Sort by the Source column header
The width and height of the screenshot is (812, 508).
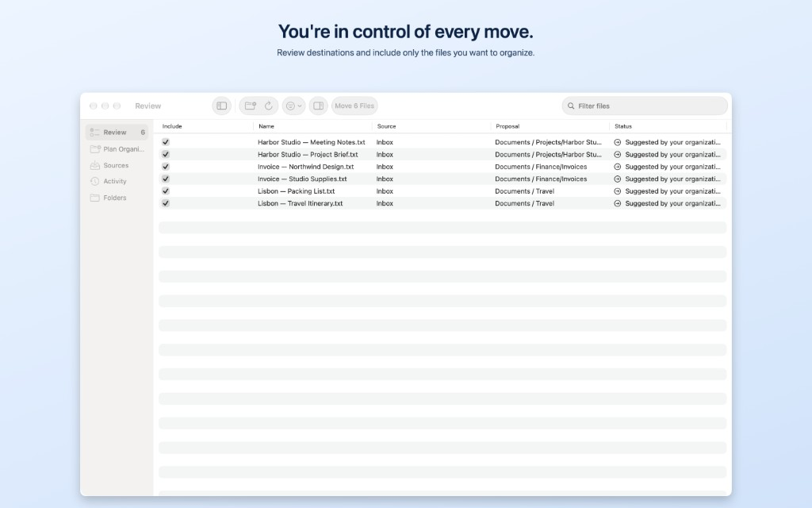[x=386, y=126]
